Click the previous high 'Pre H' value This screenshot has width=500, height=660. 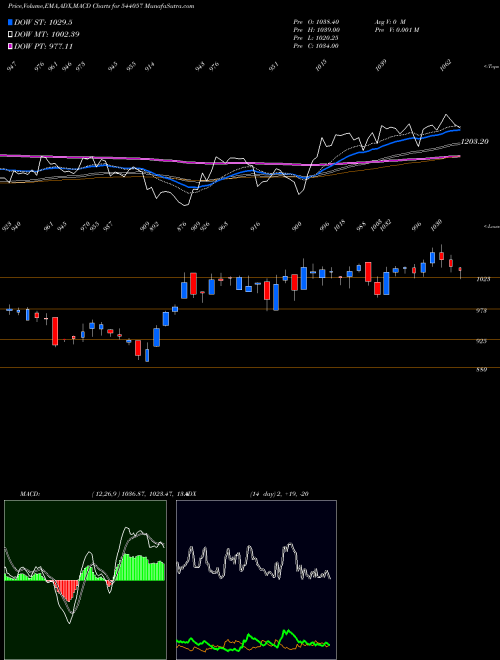(x=316, y=30)
